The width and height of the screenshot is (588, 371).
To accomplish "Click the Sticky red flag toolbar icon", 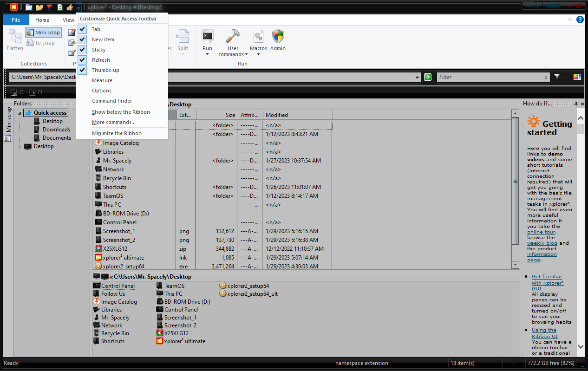I will tap(49, 7).
